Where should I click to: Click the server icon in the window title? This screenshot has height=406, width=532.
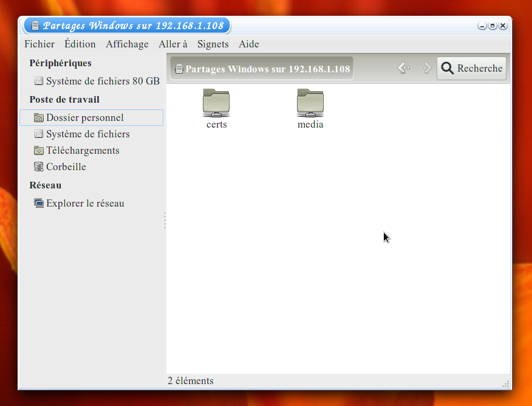(35, 26)
